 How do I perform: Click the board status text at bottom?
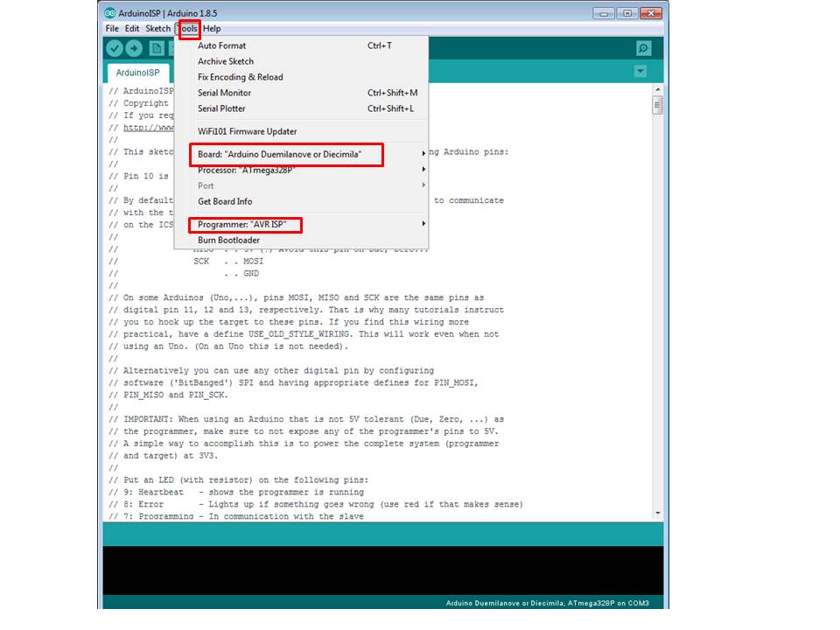(547, 603)
